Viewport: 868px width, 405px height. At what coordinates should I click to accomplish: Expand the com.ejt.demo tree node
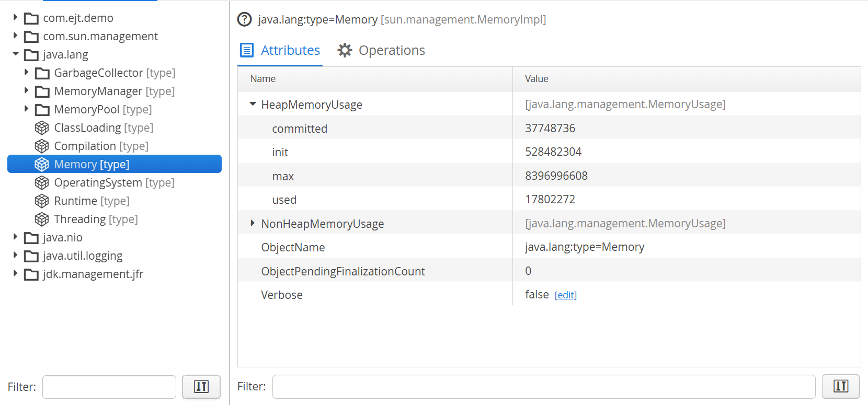(15, 18)
